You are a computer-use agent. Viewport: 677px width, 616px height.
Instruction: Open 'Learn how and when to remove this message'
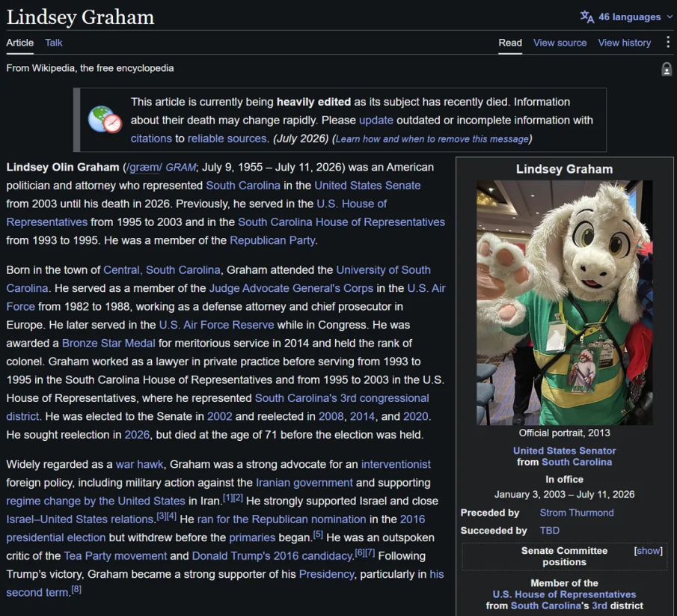tap(432, 138)
